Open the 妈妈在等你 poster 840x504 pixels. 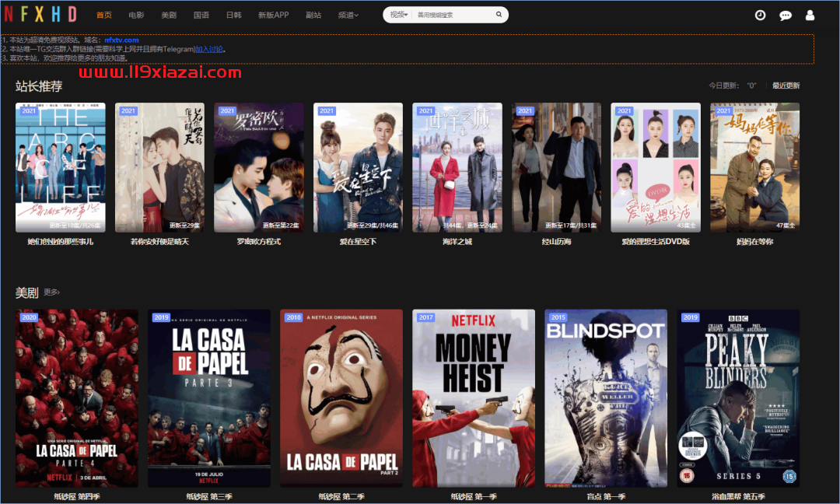(754, 168)
